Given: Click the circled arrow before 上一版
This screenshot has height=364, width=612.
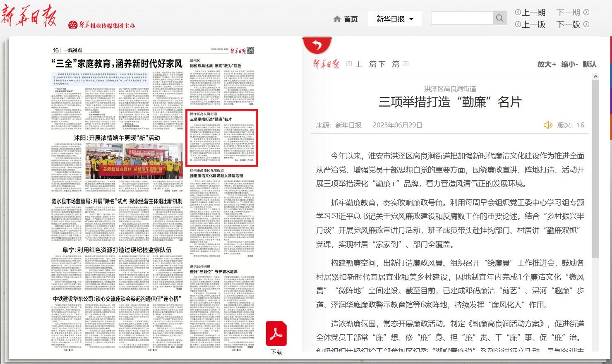Looking at the screenshot, I should click(x=518, y=24).
